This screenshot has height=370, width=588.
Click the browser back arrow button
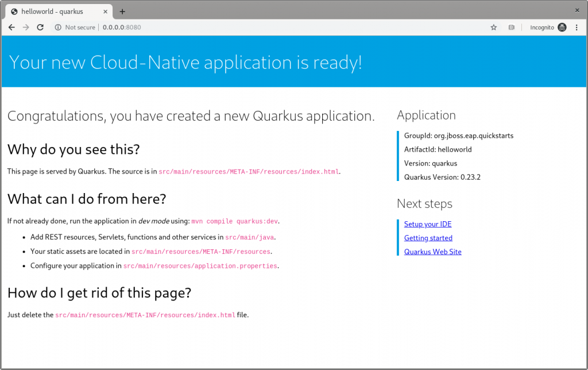pyautogui.click(x=11, y=27)
